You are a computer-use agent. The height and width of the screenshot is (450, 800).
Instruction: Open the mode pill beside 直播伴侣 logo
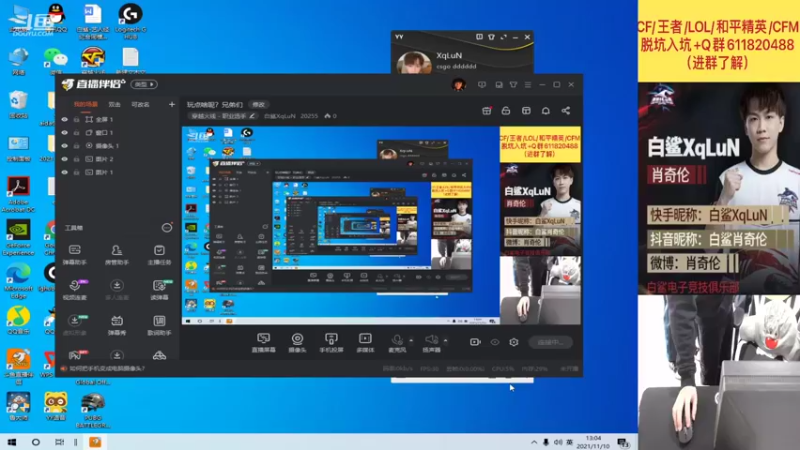click(144, 84)
